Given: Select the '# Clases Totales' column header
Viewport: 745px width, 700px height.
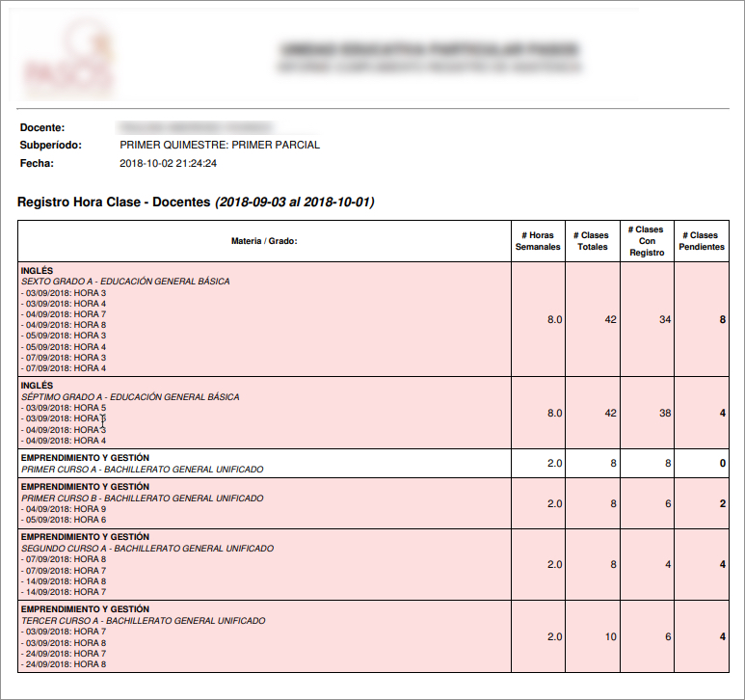Looking at the screenshot, I should click(x=592, y=241).
